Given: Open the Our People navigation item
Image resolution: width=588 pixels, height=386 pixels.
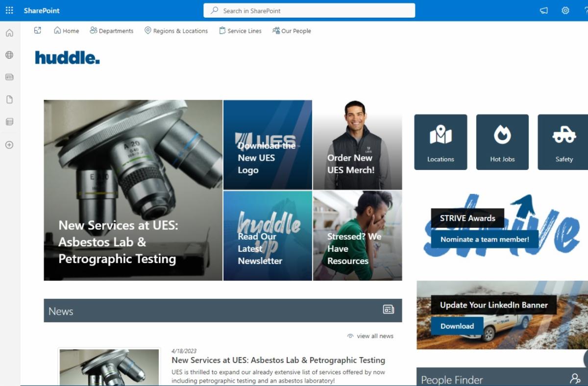Looking at the screenshot, I should [x=292, y=31].
